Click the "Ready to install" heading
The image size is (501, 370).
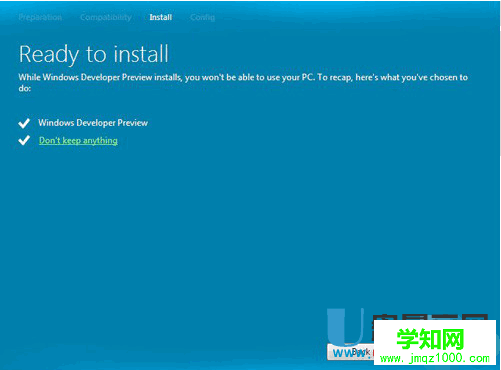tap(94, 54)
